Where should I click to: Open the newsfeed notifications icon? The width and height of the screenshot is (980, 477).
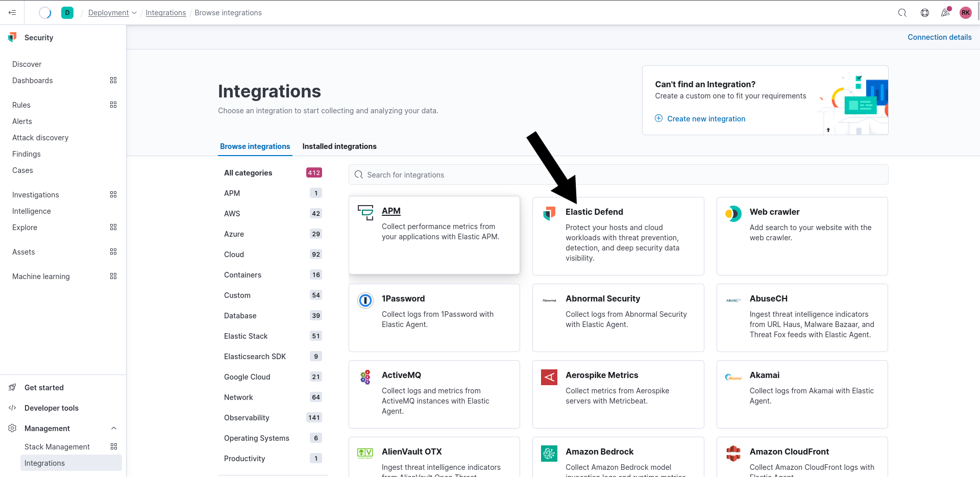point(945,13)
